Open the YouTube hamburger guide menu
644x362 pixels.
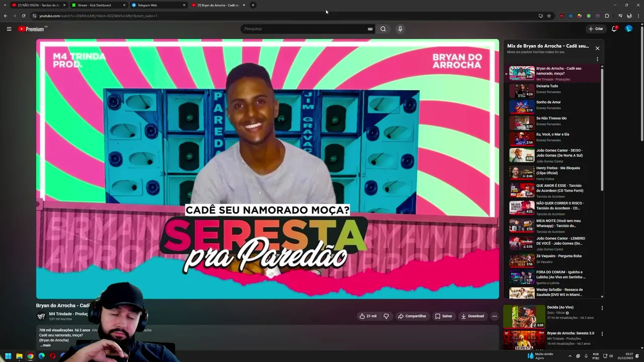(9, 29)
